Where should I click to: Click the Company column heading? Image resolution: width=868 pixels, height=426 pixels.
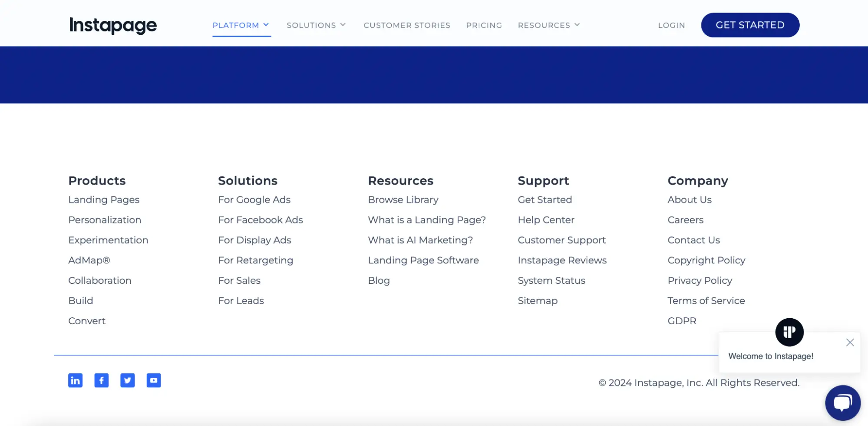(698, 181)
